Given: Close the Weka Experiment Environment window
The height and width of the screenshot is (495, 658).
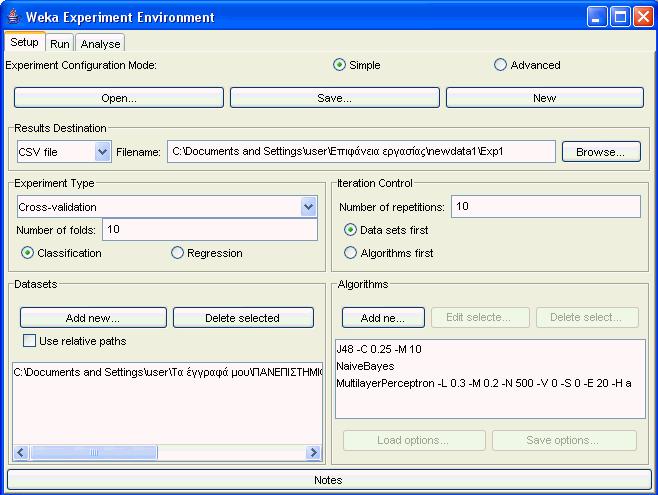Looking at the screenshot, I should coord(643,17).
